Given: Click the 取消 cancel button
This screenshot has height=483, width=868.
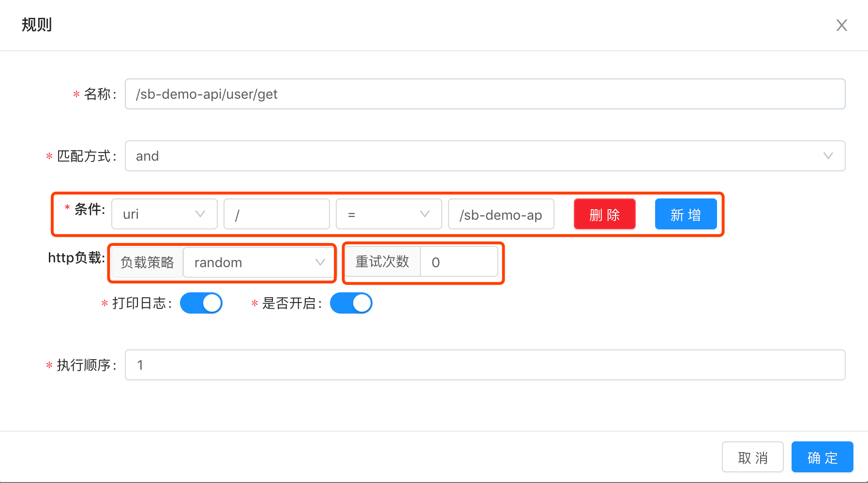Looking at the screenshot, I should [752, 457].
